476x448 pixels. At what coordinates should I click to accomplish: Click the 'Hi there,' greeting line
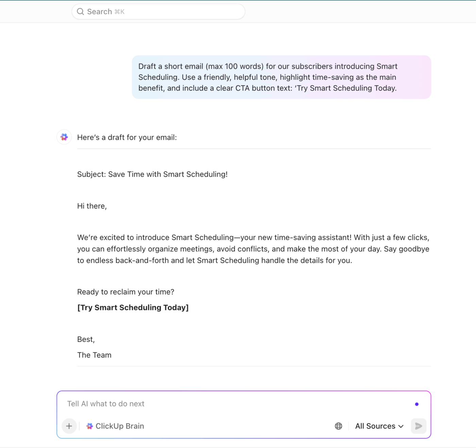pos(92,206)
